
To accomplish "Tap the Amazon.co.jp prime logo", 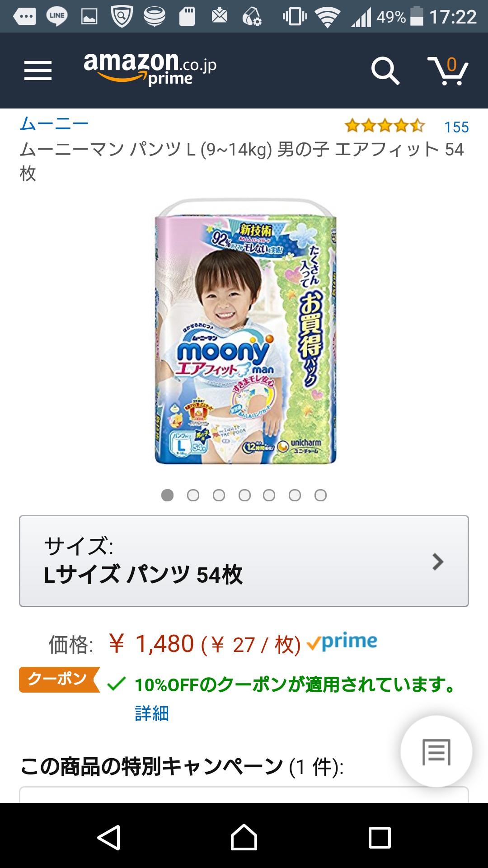I will [150, 68].
